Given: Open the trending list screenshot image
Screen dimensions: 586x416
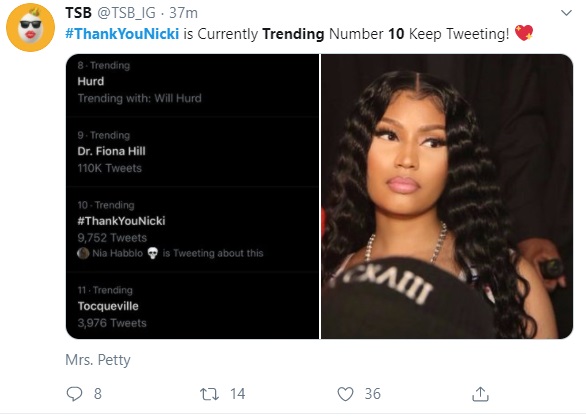Looking at the screenshot, I should (192, 197).
